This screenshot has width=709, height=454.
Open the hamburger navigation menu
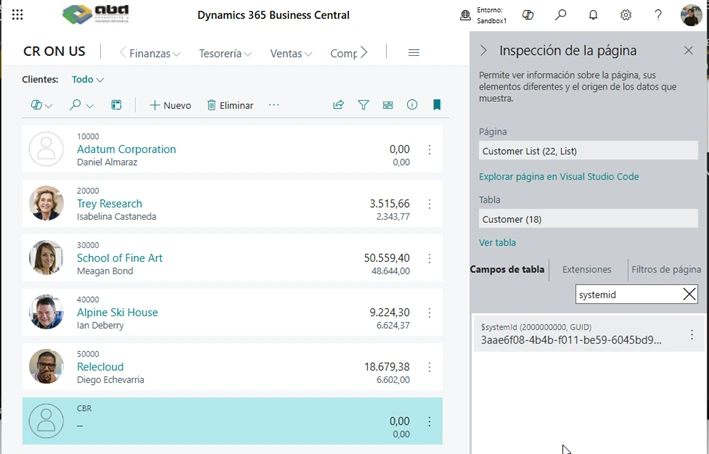coord(413,53)
